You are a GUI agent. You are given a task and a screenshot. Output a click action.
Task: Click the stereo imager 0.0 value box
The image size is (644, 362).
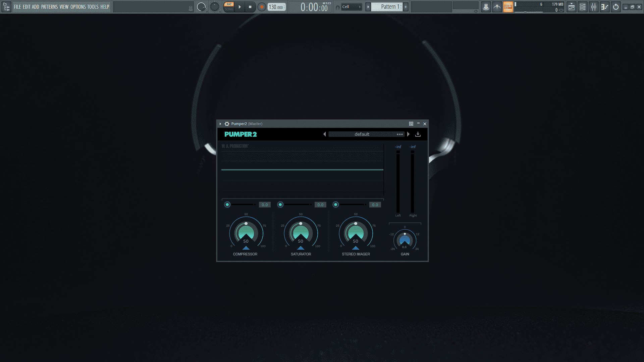click(x=375, y=205)
